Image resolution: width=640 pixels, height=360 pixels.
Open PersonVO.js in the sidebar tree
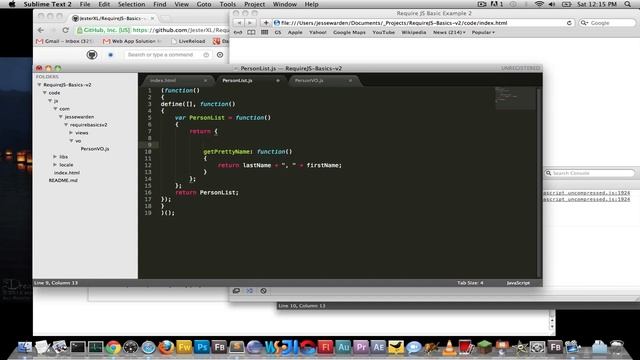(95, 149)
